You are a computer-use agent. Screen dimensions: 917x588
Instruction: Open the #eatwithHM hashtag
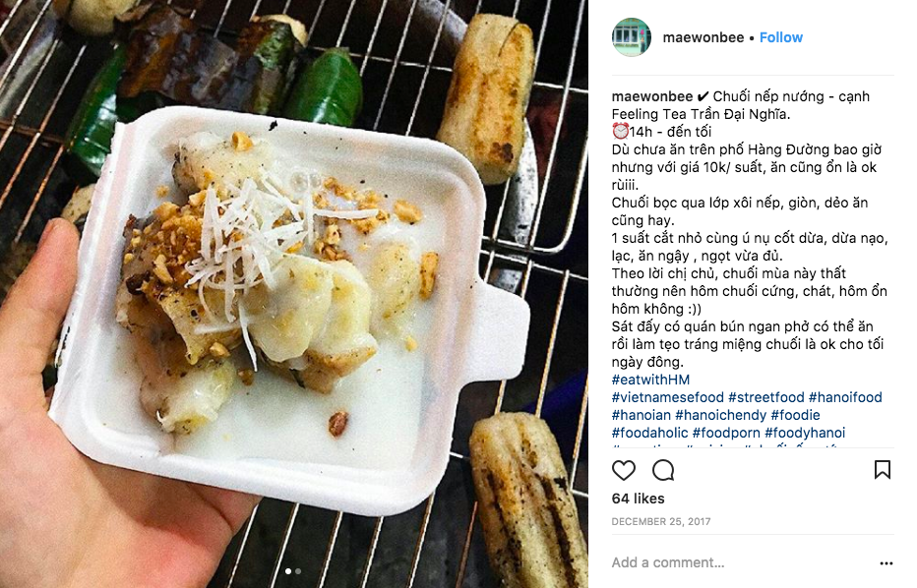coord(650,380)
